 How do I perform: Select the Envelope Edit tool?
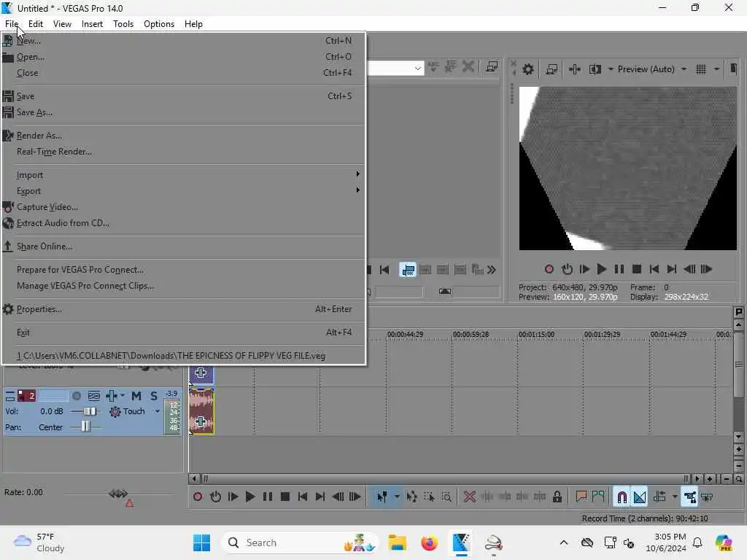(411, 497)
